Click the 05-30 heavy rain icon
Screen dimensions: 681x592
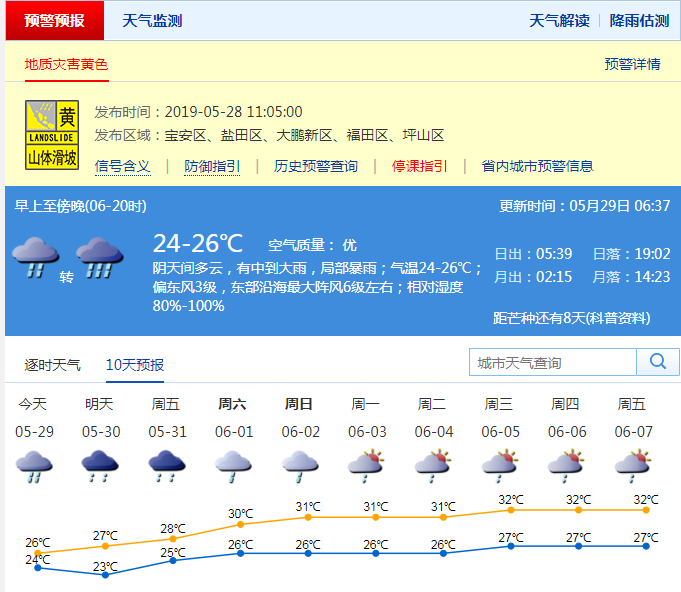coord(98,465)
